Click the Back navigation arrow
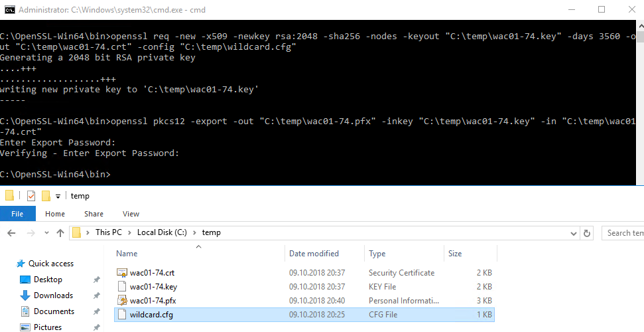The height and width of the screenshot is (332, 644). pos(11,233)
